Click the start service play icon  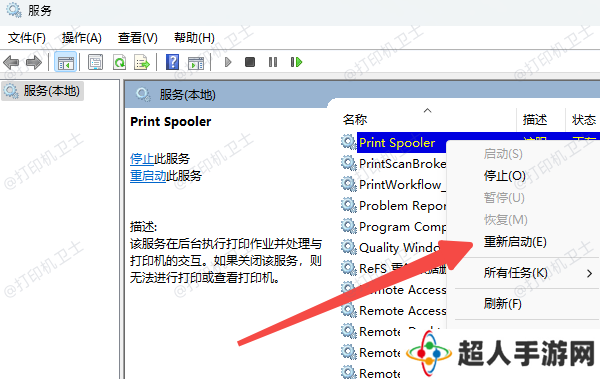(x=228, y=62)
